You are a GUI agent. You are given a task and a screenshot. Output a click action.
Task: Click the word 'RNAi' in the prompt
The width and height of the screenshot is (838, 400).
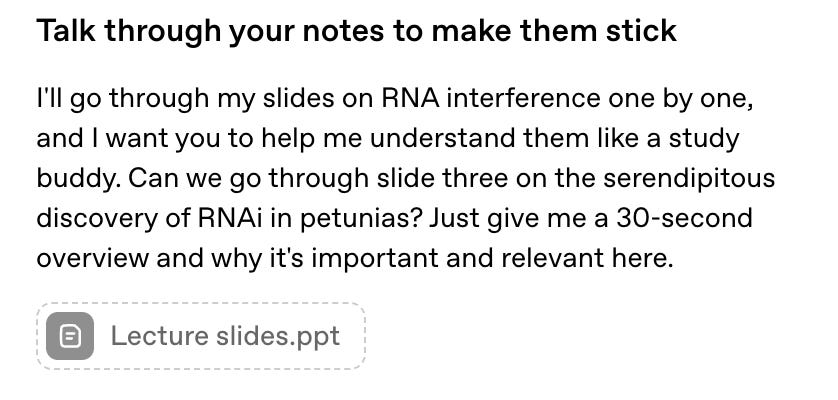click(x=230, y=218)
